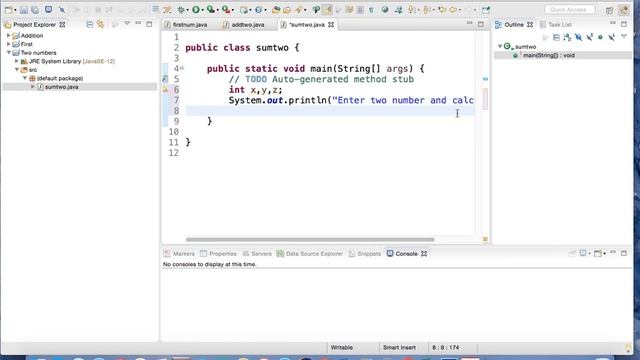The image size is (640, 360).
Task: Toggle Hide Non-Public Members green dot
Action: coord(600,37)
